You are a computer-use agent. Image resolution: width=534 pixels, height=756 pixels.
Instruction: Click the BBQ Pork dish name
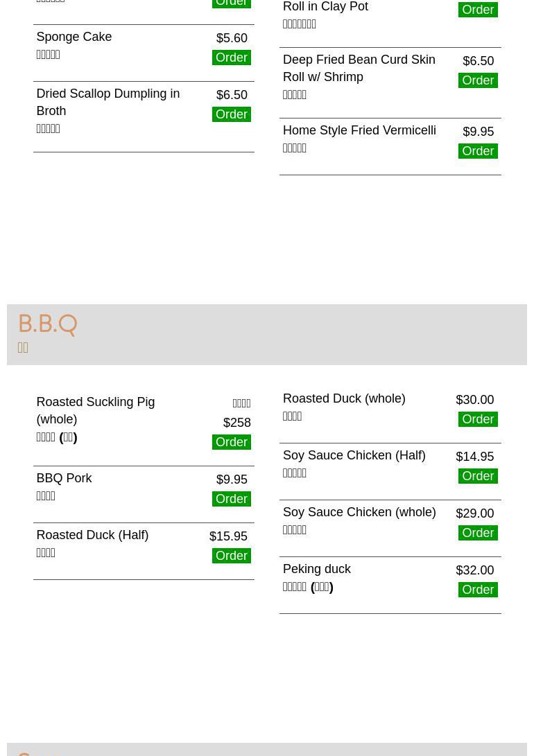tap(64, 478)
